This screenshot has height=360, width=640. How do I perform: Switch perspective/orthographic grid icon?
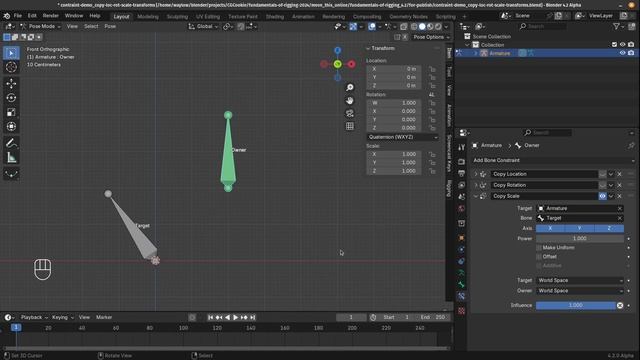pyautogui.click(x=350, y=126)
